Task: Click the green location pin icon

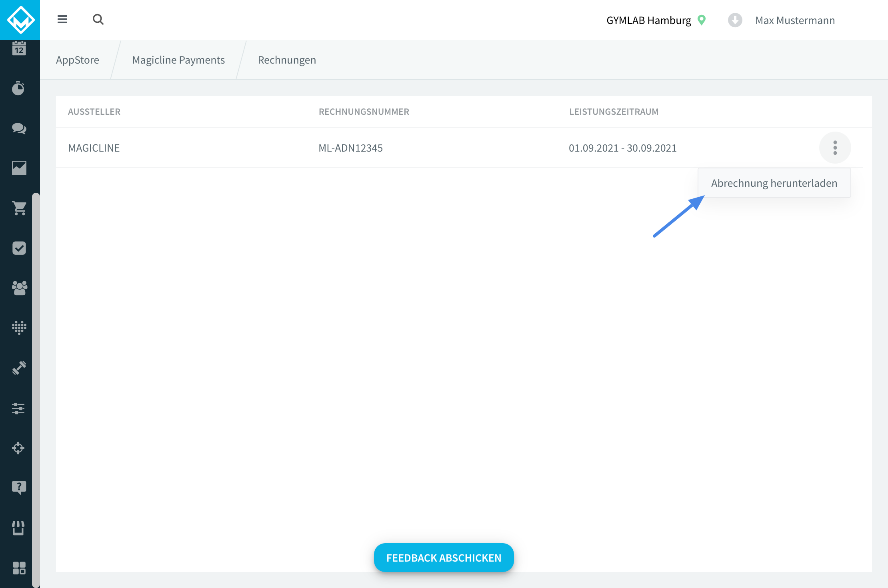Action: click(702, 20)
